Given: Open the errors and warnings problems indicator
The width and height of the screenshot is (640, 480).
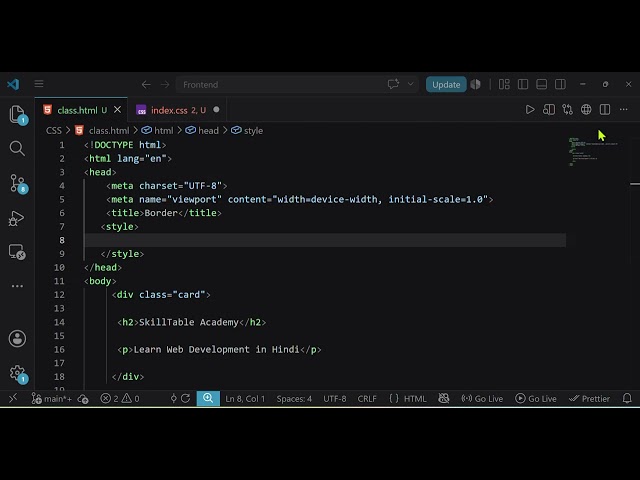Looking at the screenshot, I should 120,398.
